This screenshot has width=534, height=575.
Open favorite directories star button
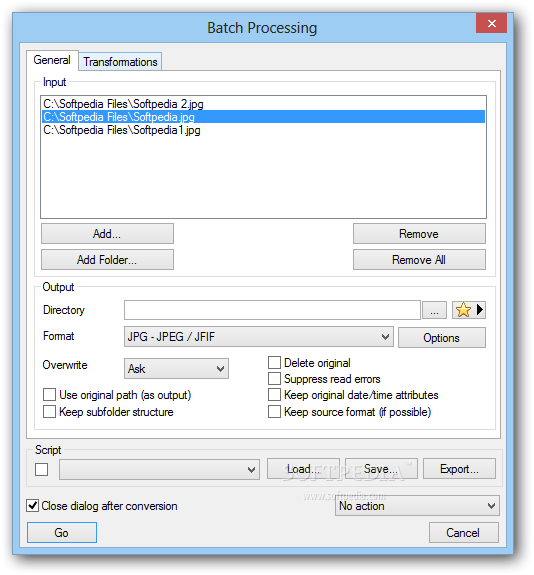(468, 310)
